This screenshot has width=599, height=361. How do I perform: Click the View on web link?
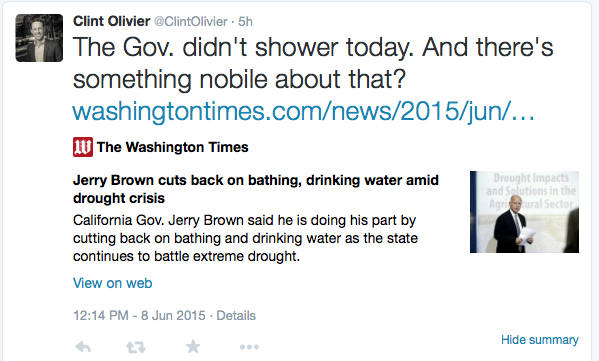(112, 283)
